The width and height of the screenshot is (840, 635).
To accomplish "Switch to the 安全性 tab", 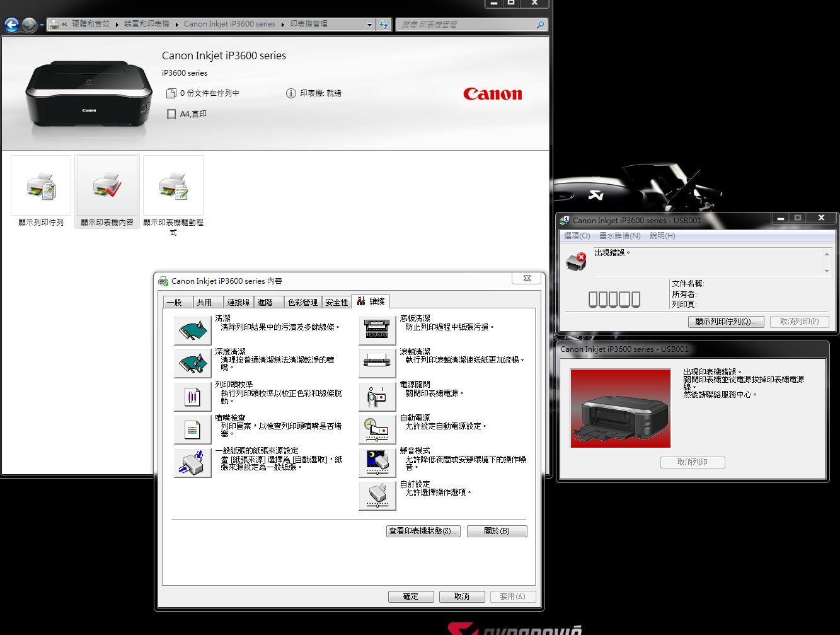I will (337, 303).
